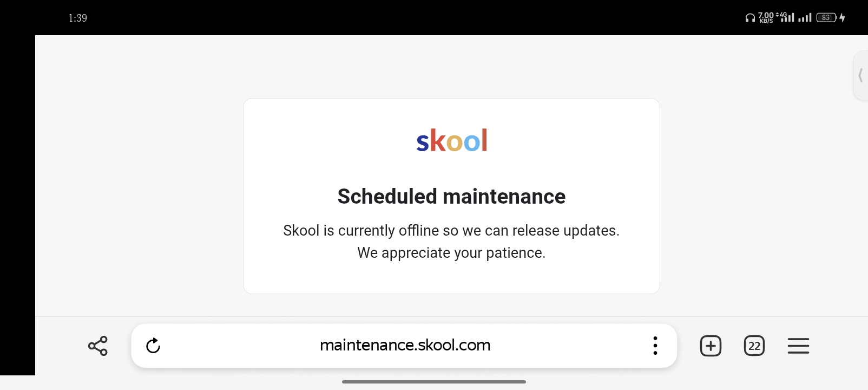Tap the battery indicator showing 83
The image size is (868, 390).
click(x=826, y=18)
